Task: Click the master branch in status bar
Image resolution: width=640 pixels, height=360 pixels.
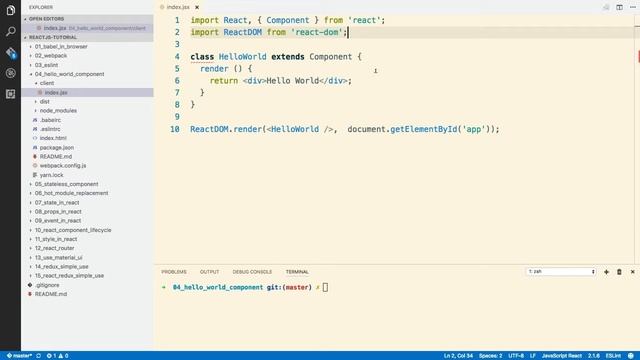Action: click(19, 356)
